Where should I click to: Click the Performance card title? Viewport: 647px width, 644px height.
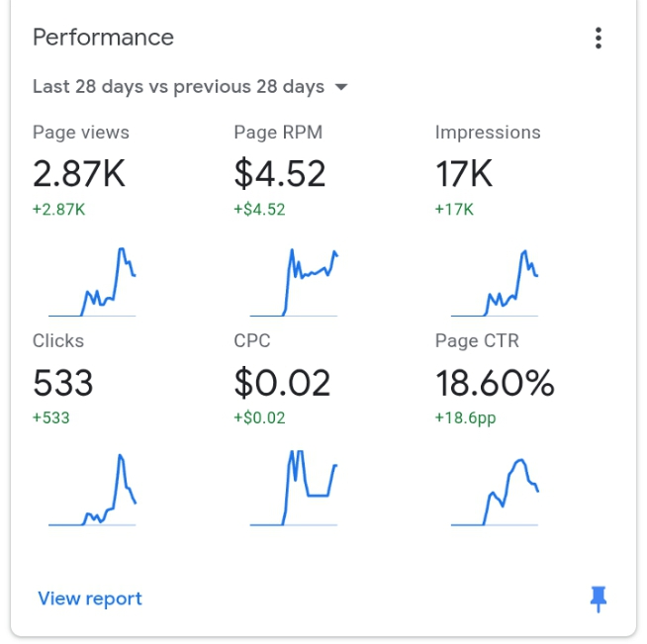[x=103, y=38]
